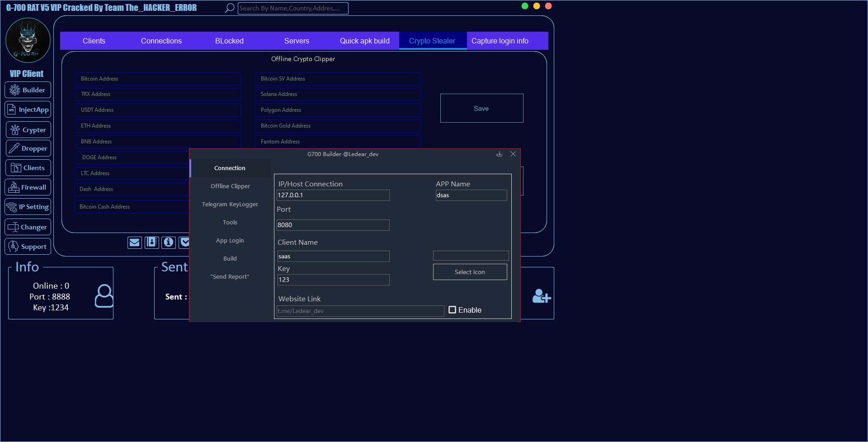Open the Changer sidebar tool
The width and height of the screenshot is (868, 442).
(28, 227)
